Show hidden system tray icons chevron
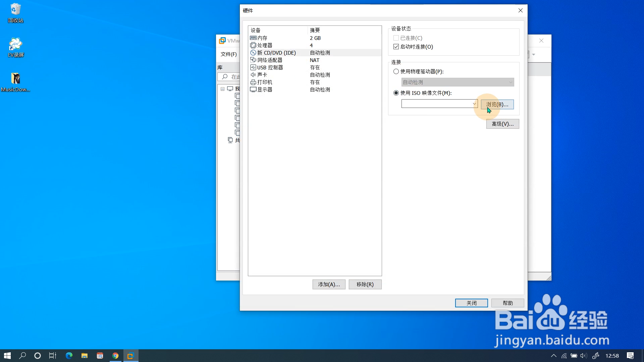This screenshot has width=644, height=362. (x=553, y=356)
